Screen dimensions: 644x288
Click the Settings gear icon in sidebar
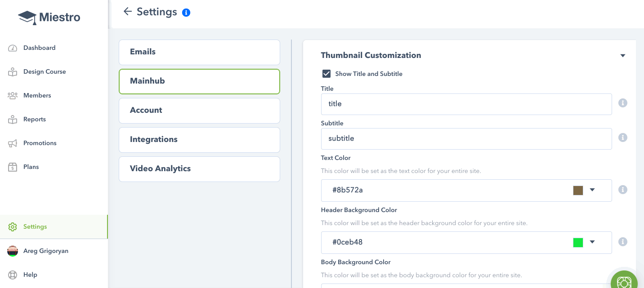[13, 227]
